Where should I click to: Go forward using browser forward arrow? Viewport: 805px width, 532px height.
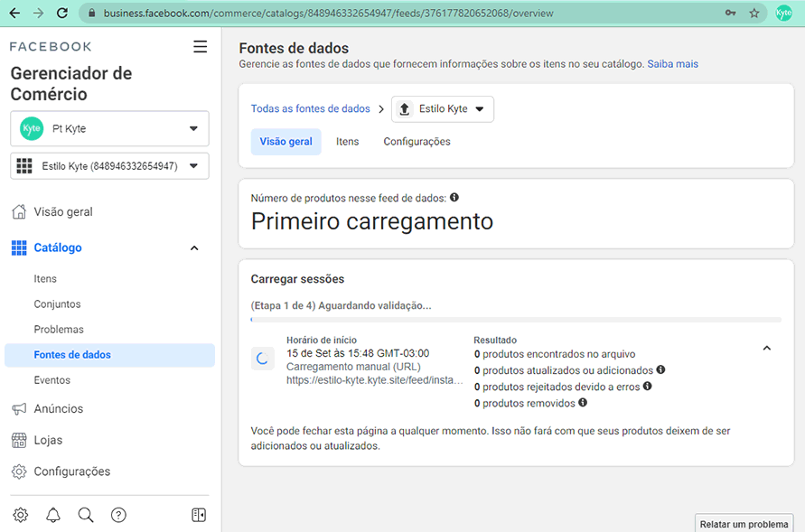point(38,13)
